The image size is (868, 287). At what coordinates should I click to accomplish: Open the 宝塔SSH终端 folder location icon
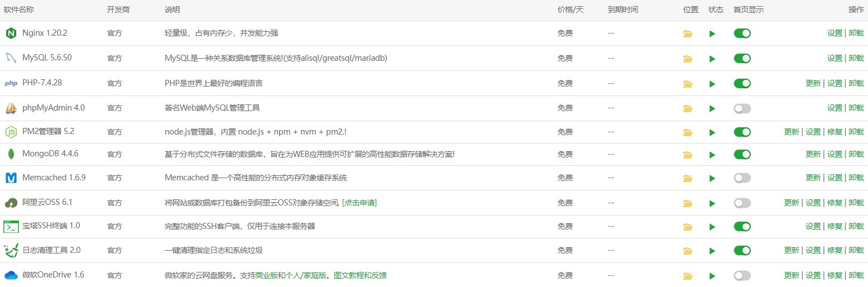pyautogui.click(x=687, y=227)
